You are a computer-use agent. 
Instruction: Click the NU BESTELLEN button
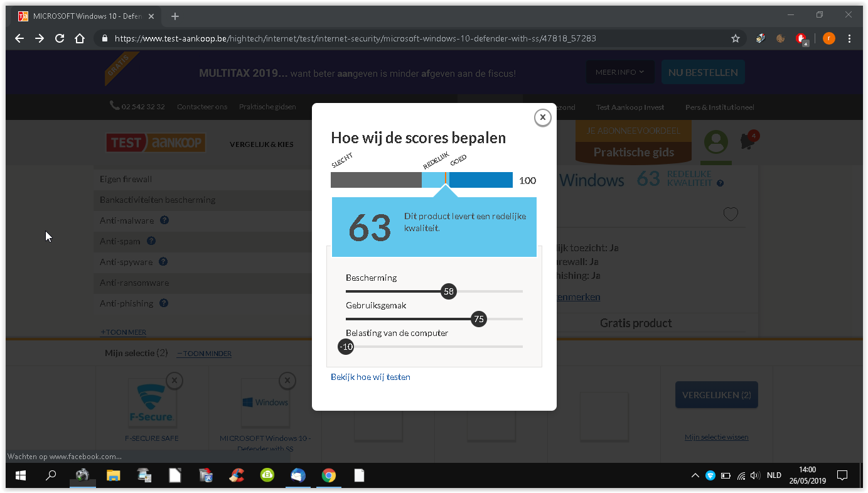(x=703, y=72)
